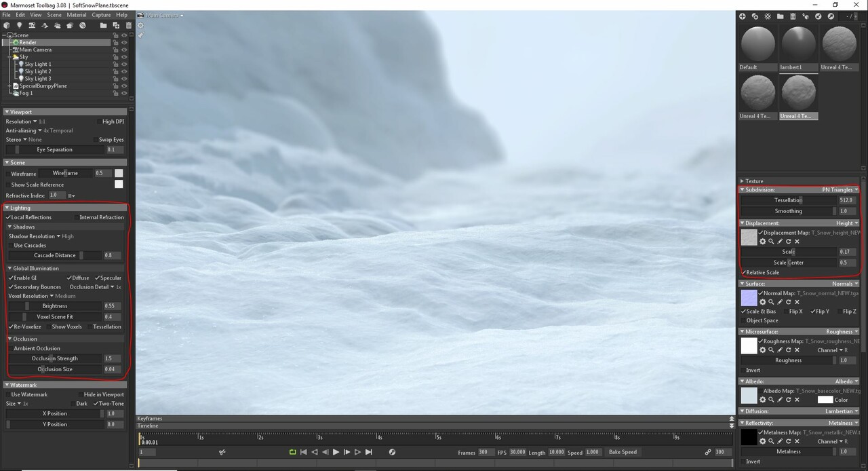Open Subdivision PN Triangles dropdown
The height and width of the screenshot is (471, 868).
[x=840, y=189]
